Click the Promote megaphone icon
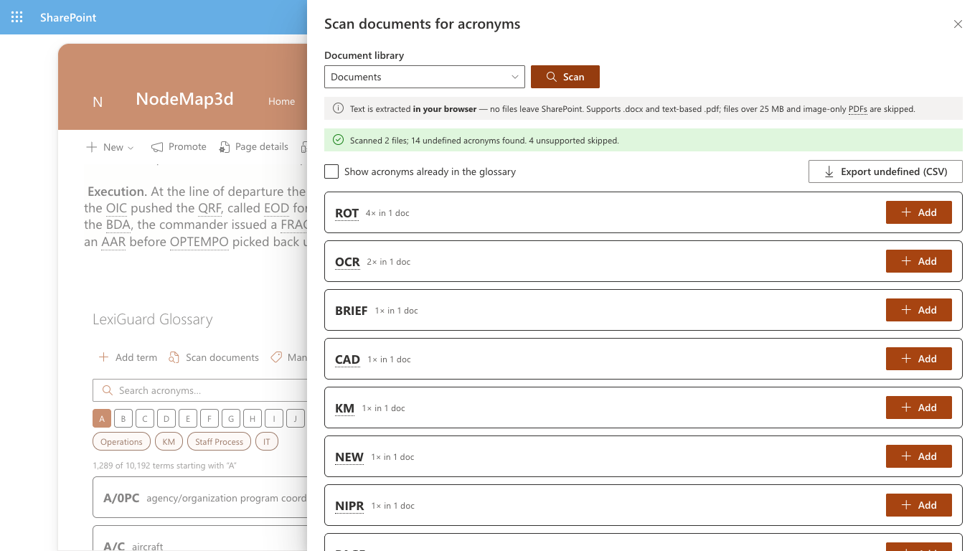 tap(157, 147)
